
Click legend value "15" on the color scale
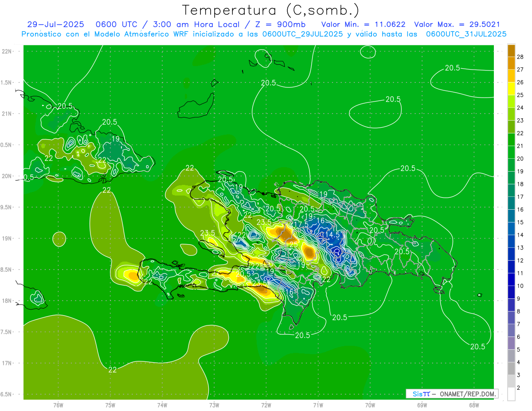tap(520, 222)
